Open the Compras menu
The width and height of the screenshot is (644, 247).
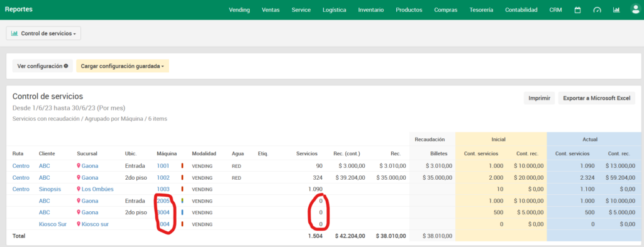tap(446, 10)
